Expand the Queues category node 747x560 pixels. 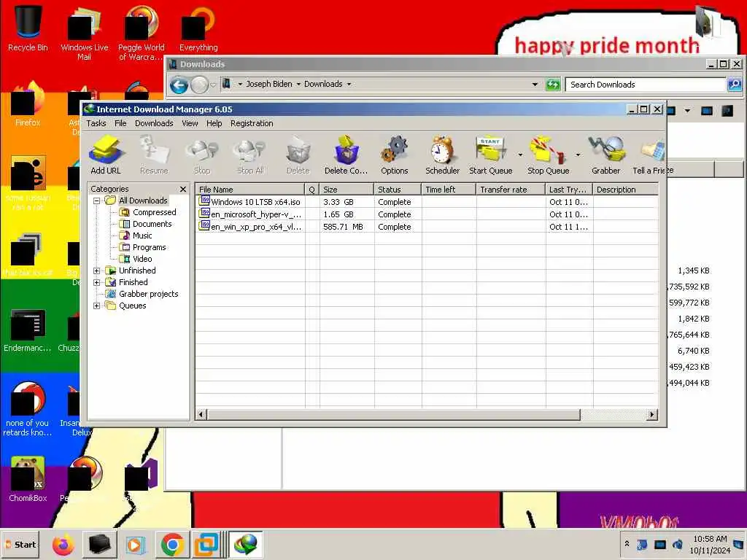coord(97,306)
